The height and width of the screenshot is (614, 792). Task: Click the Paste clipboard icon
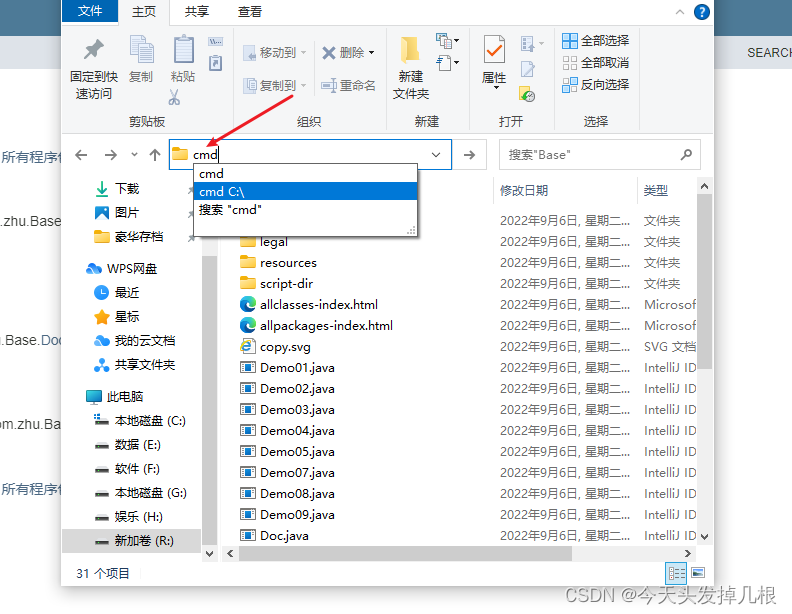(183, 49)
